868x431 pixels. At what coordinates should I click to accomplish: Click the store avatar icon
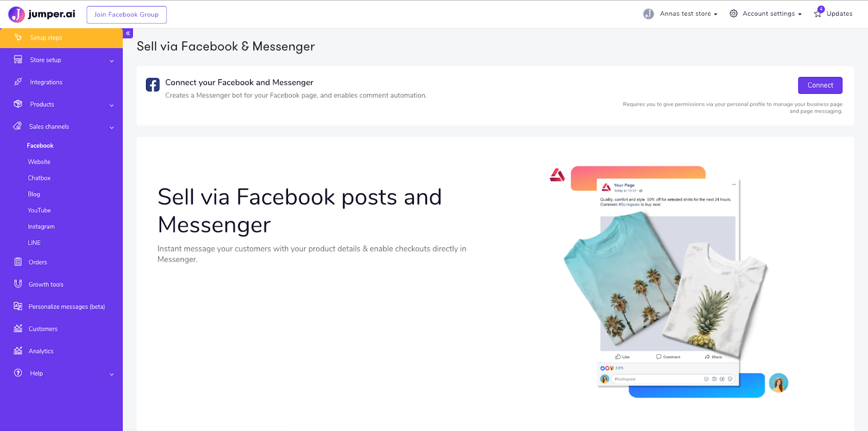(648, 14)
